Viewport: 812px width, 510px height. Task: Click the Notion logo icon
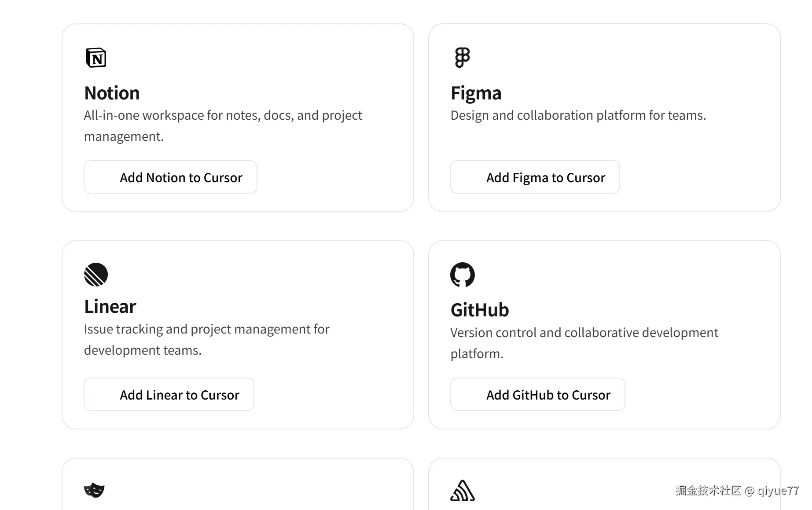pos(96,58)
